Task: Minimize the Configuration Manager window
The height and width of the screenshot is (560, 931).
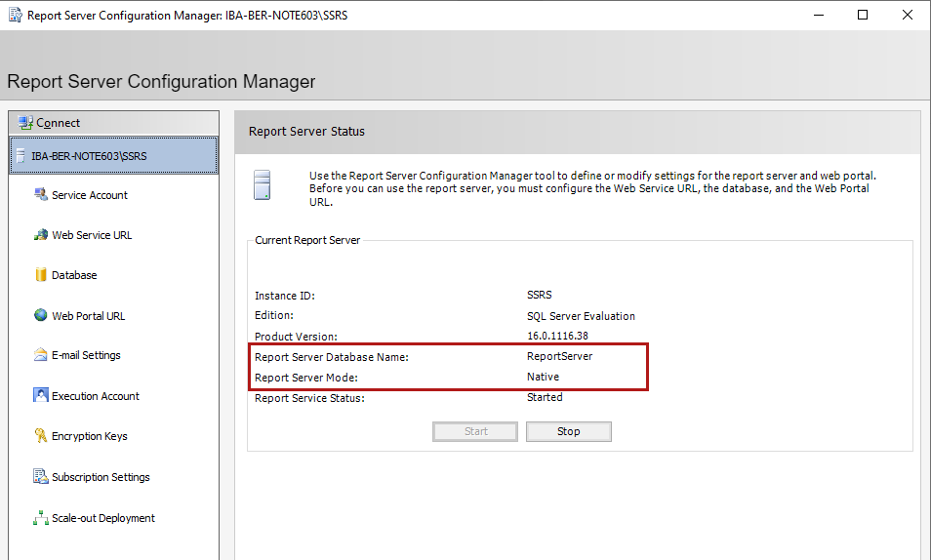Action: click(819, 15)
